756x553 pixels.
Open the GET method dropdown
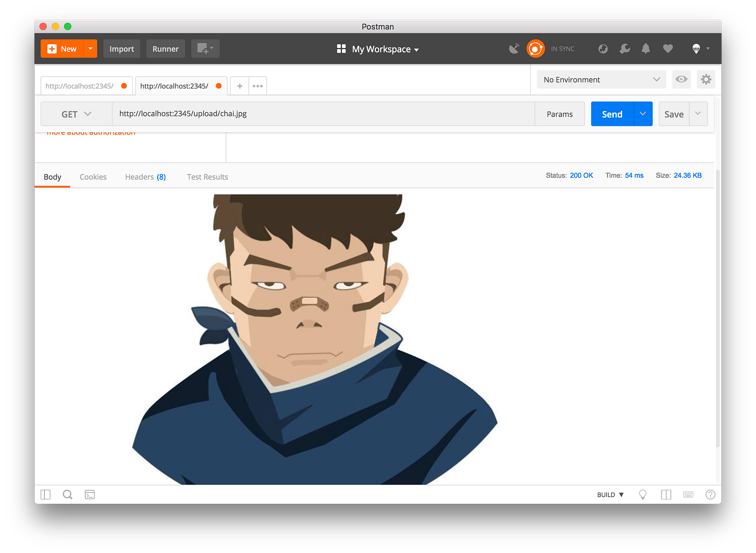click(76, 114)
